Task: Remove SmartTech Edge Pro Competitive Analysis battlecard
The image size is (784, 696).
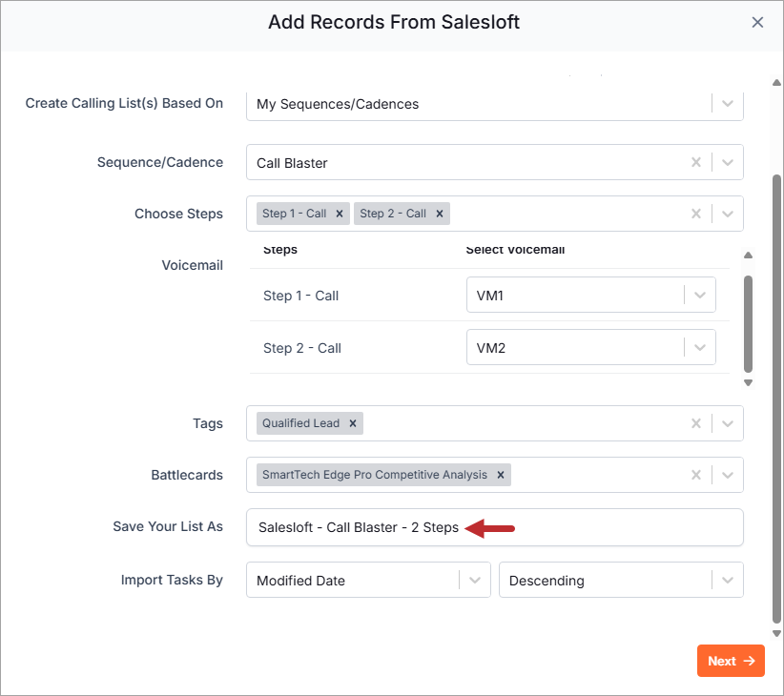Action: point(500,475)
